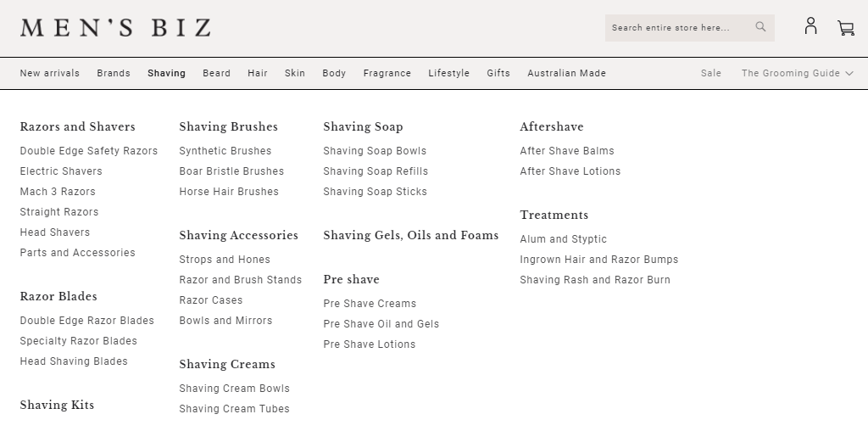Open Pre Shave Oil and Gels
The height and width of the screenshot is (431, 868).
point(381,324)
